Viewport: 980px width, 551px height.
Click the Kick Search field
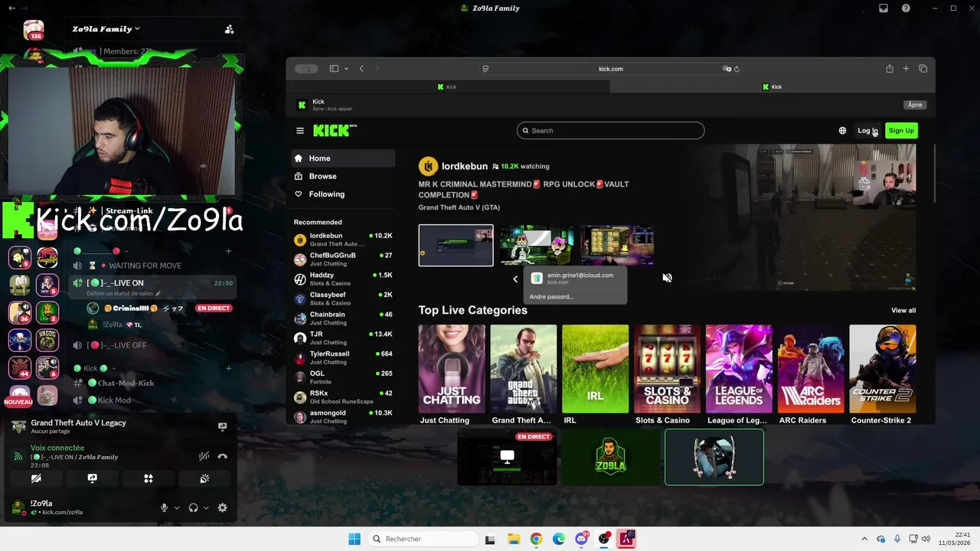coord(610,131)
